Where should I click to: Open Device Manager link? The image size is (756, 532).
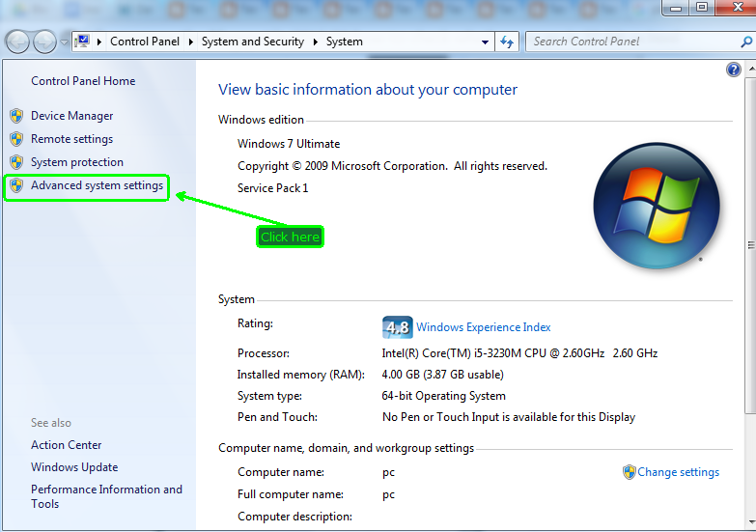tap(71, 116)
